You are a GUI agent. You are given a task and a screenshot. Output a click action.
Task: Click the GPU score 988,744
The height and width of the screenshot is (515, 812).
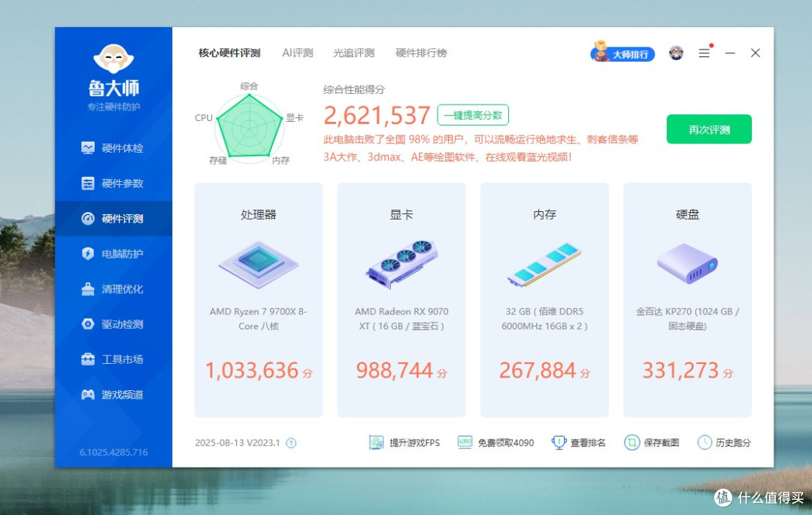tap(395, 370)
